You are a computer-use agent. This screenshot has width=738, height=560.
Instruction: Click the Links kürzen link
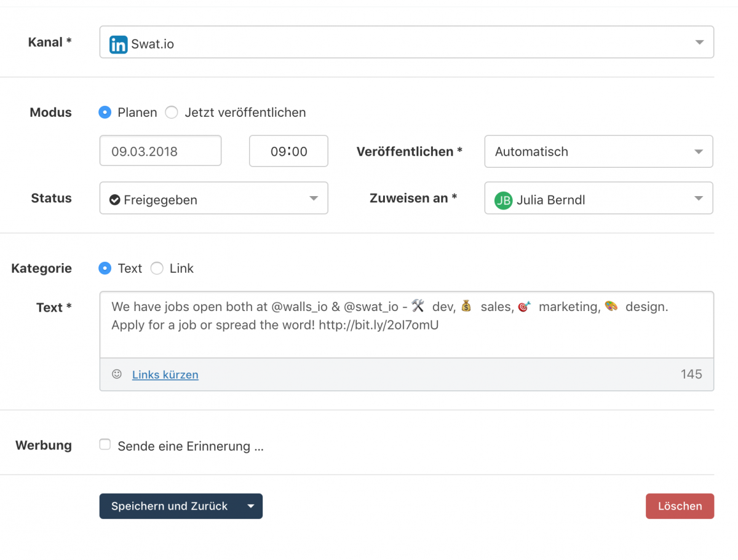pos(165,374)
